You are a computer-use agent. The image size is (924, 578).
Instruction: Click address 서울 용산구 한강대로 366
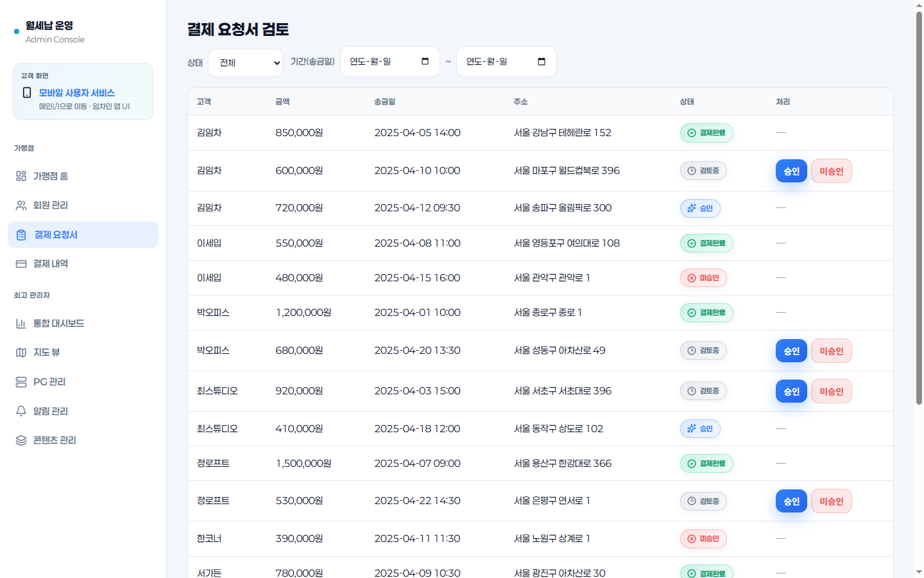pyautogui.click(x=562, y=464)
